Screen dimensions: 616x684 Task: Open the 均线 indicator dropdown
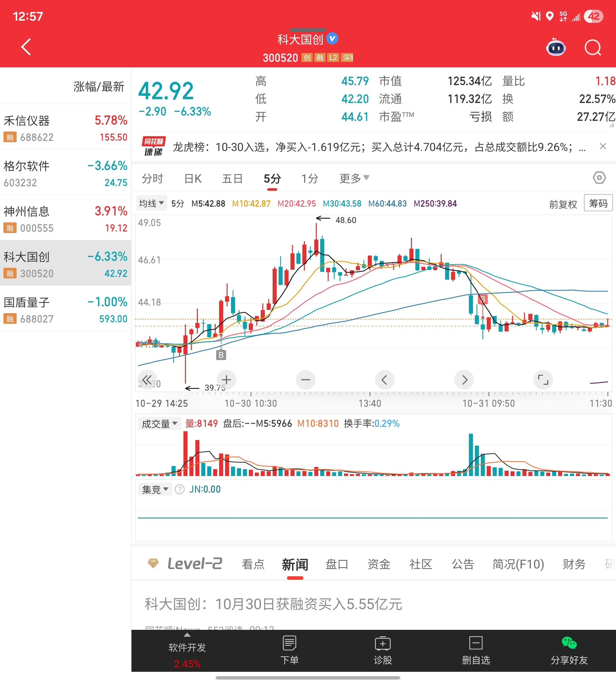(x=151, y=203)
